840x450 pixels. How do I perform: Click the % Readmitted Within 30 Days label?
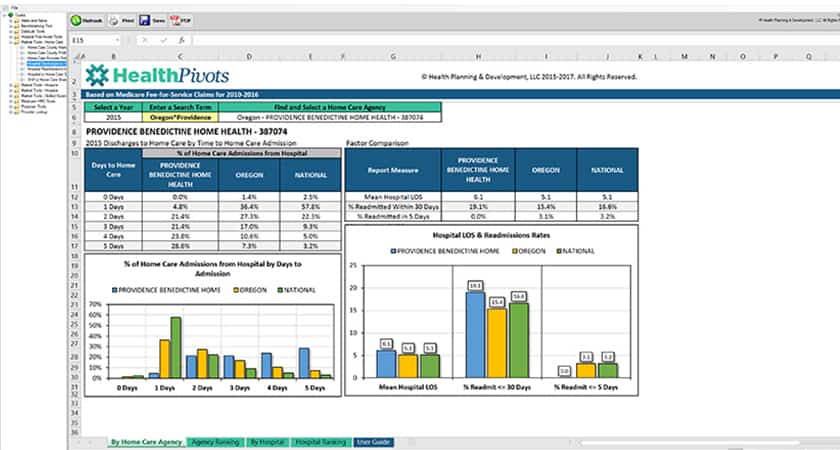[393, 206]
